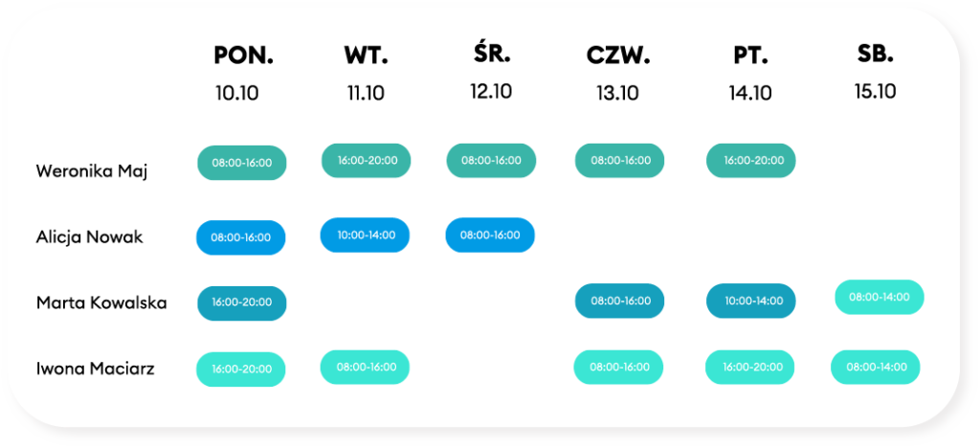Select the ŚR. 12.10 day column header
The height and width of the screenshot is (448, 980).
[x=491, y=72]
